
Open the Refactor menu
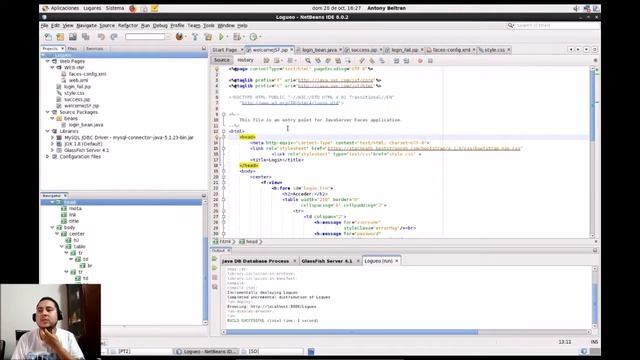(128, 26)
